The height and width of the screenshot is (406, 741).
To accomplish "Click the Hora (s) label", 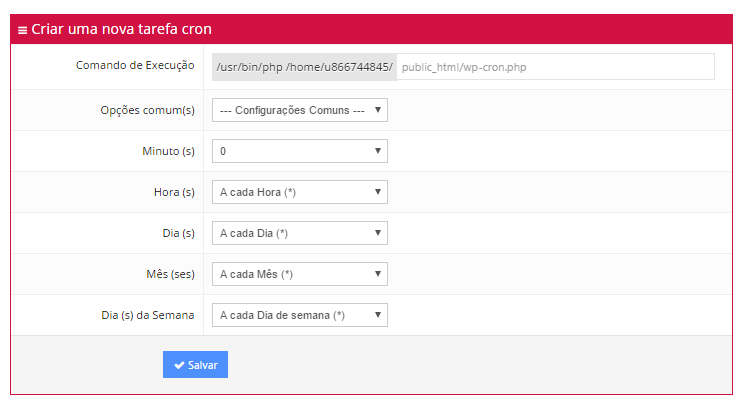I will pos(174,192).
